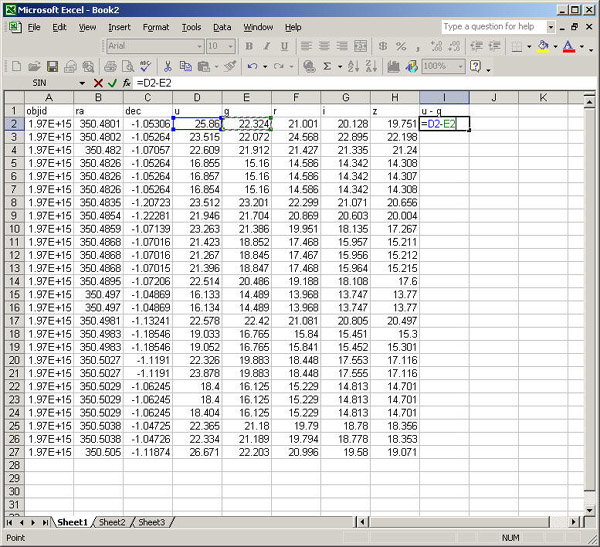Open the 100% zoom dropdown
The image size is (600, 547).
tap(460, 67)
